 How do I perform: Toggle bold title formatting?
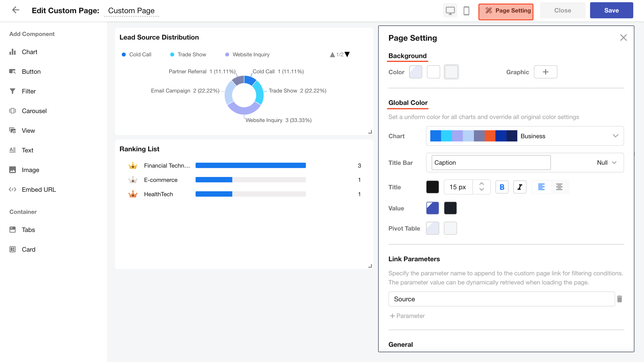[x=502, y=187]
